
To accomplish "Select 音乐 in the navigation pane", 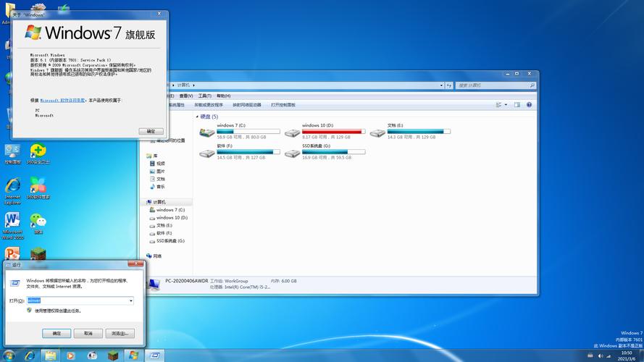I will pos(157,187).
